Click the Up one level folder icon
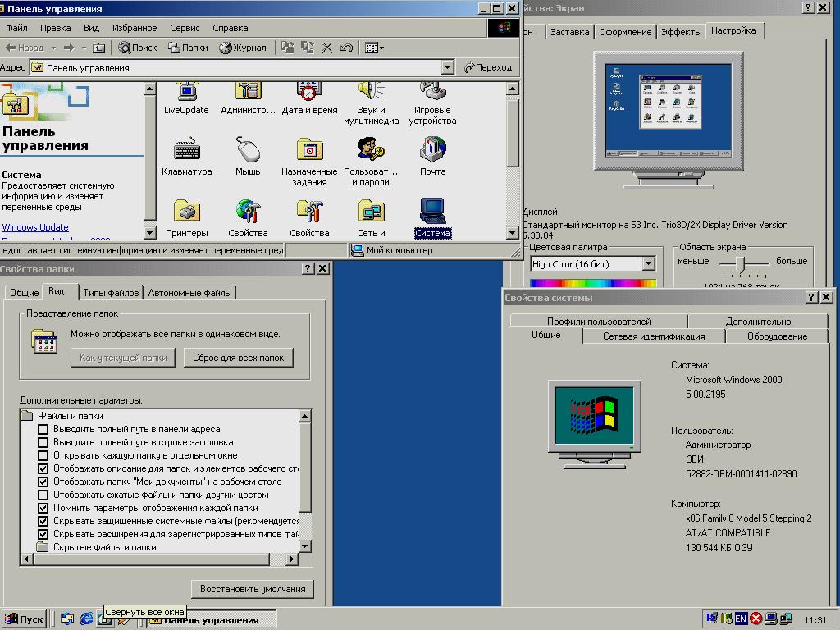The height and width of the screenshot is (630, 840). (98, 48)
